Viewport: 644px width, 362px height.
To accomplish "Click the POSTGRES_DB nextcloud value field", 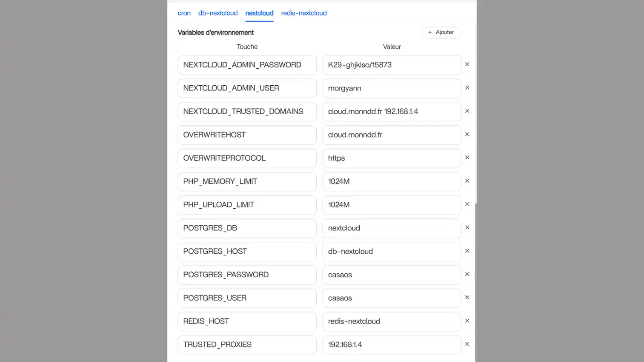I will click(x=391, y=228).
